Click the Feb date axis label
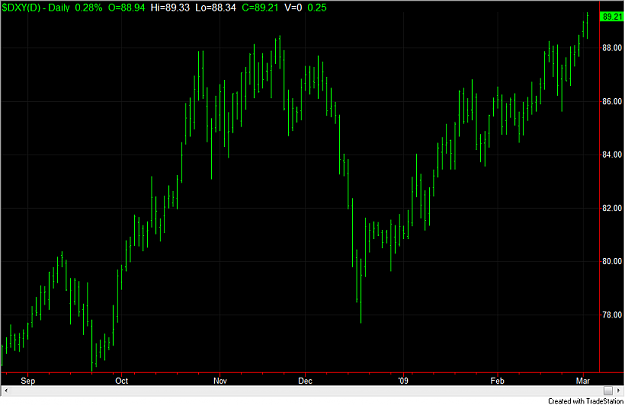 [497, 381]
